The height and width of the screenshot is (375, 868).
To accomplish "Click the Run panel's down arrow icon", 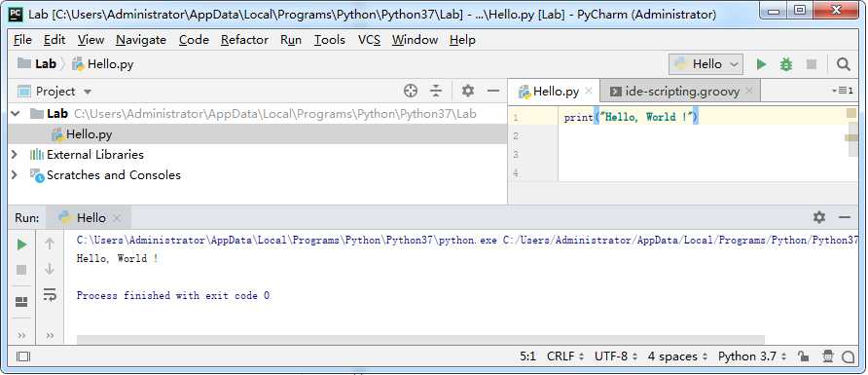I will [50, 269].
